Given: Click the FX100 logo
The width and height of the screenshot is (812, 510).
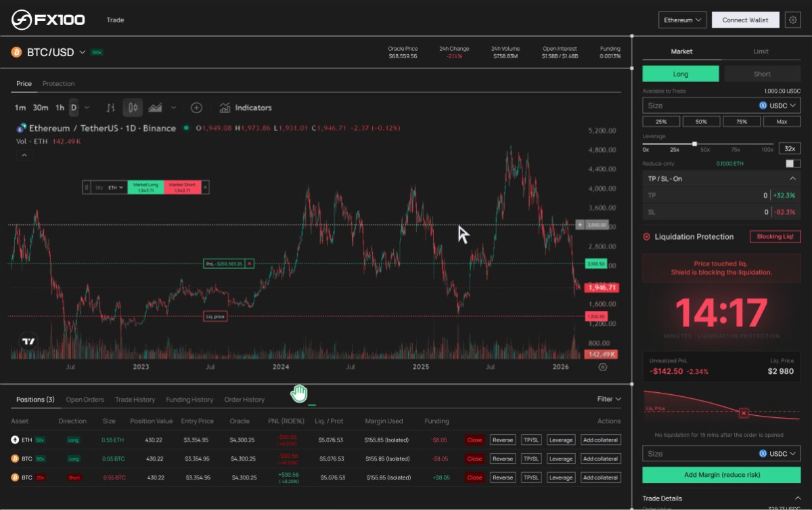Looking at the screenshot, I should click(48, 20).
